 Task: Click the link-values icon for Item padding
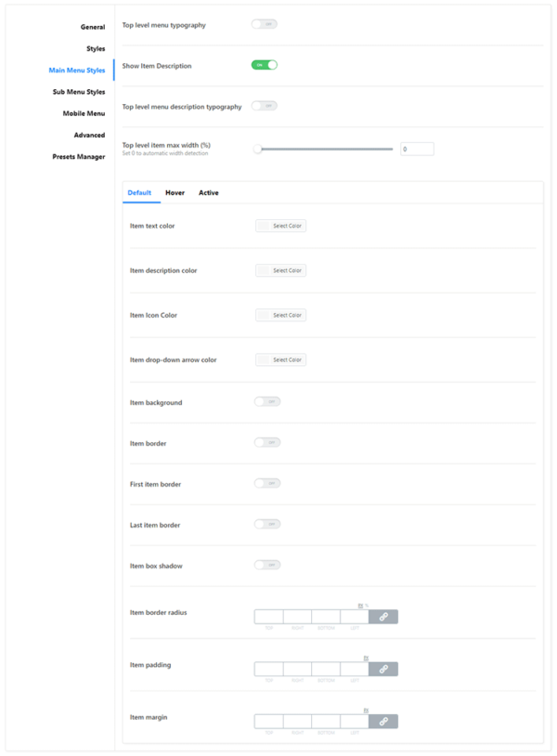pyautogui.click(x=383, y=669)
